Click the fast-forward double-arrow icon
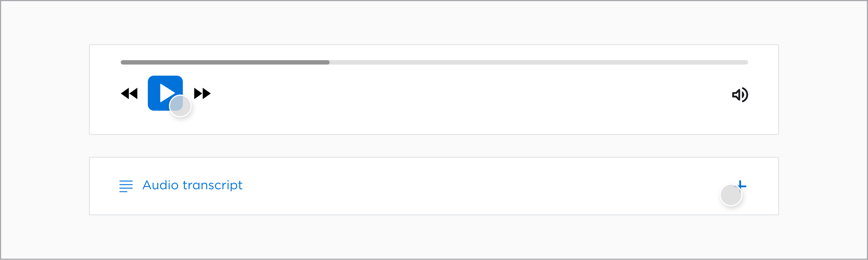868x260 pixels. (202, 93)
